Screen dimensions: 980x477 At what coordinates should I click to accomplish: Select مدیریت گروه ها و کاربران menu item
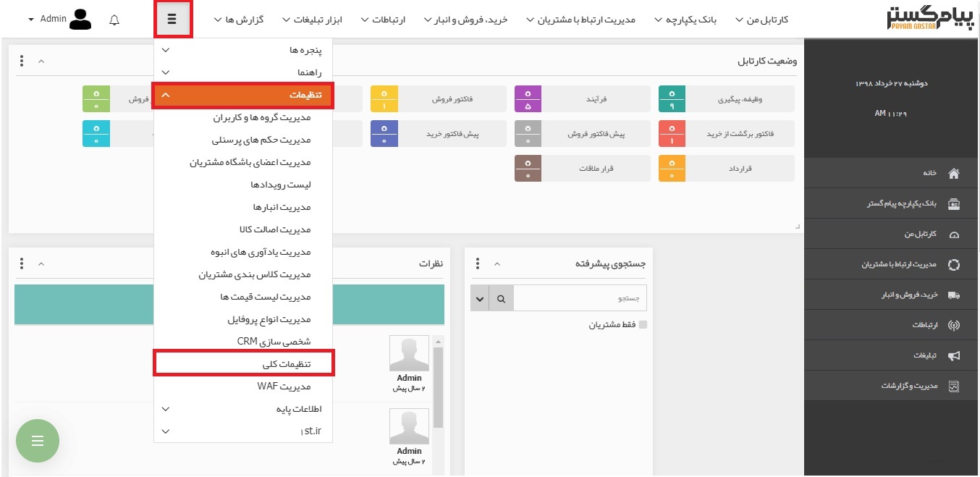261,117
